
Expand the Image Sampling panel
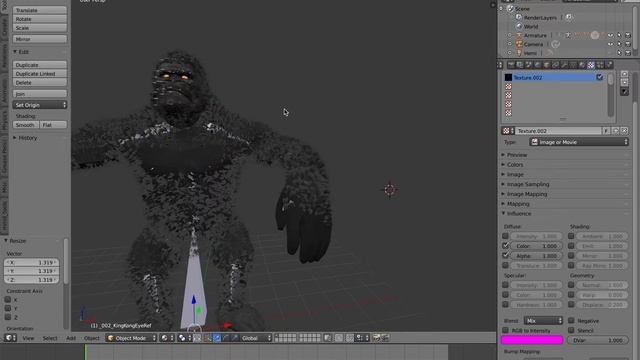coord(528,184)
